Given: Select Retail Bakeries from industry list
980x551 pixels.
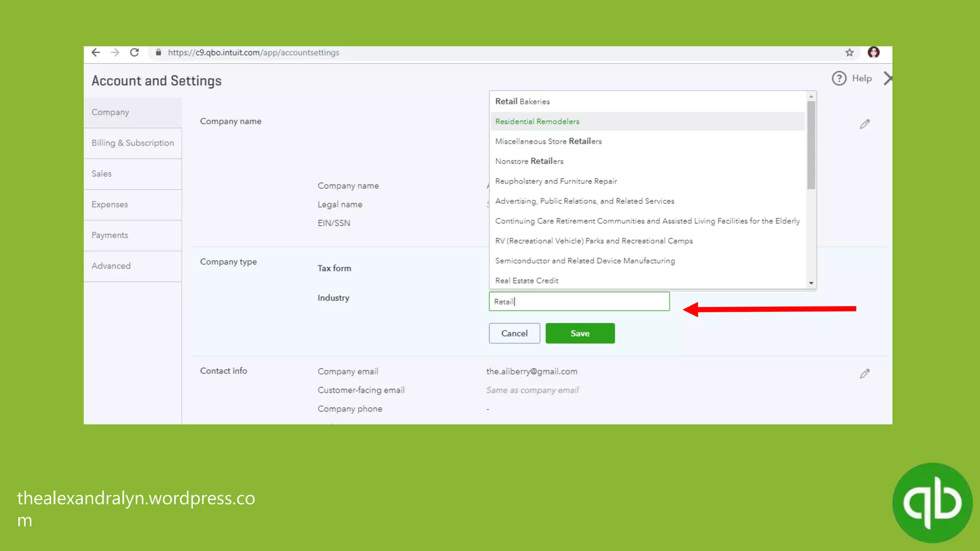Looking at the screenshot, I should (523, 101).
